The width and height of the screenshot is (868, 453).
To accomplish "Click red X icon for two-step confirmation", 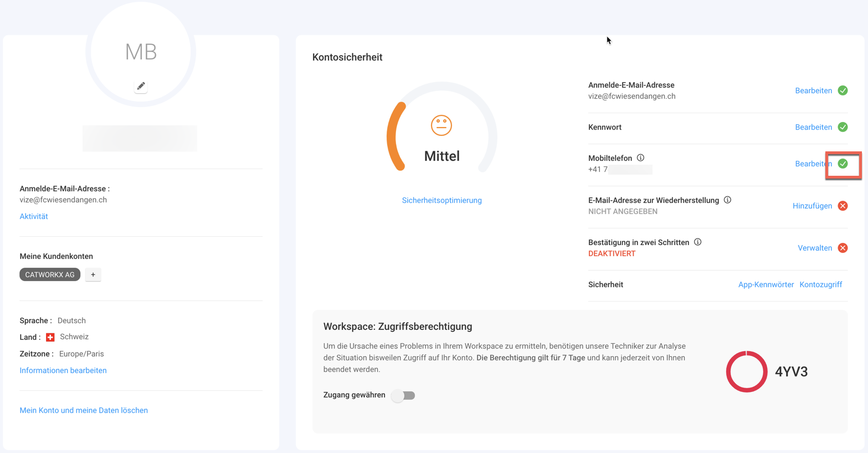I will click(x=843, y=248).
